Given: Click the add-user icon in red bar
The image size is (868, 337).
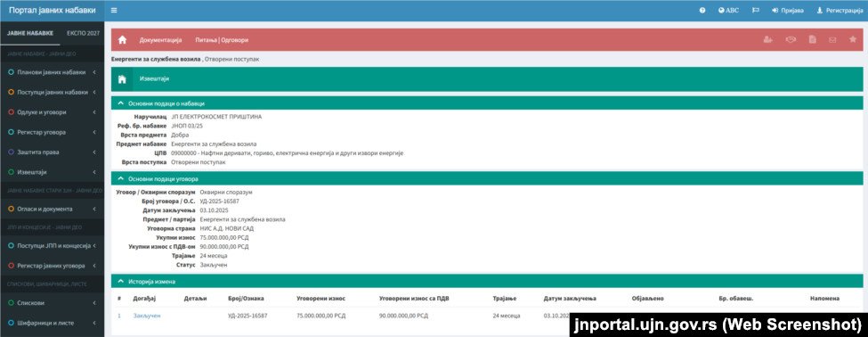Looking at the screenshot, I should point(767,39).
